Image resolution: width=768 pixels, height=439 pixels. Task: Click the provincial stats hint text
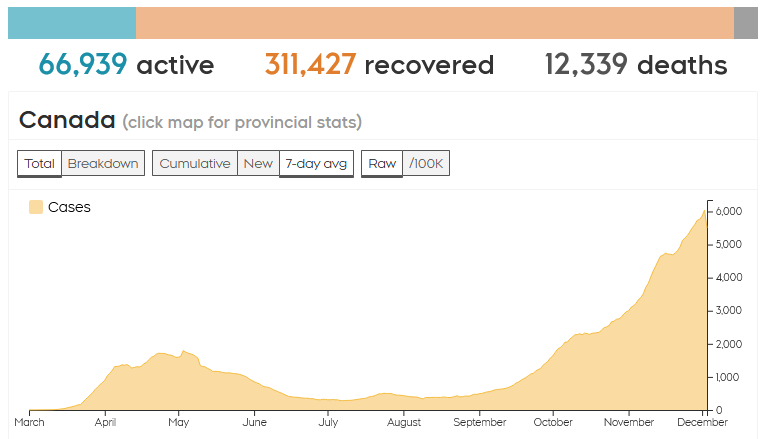[242, 123]
